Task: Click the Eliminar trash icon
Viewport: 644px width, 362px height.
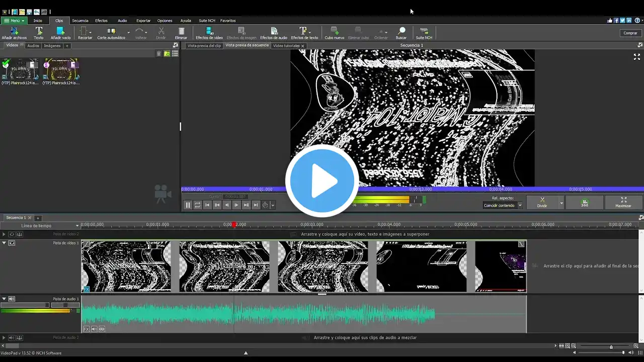Action: 181,33
